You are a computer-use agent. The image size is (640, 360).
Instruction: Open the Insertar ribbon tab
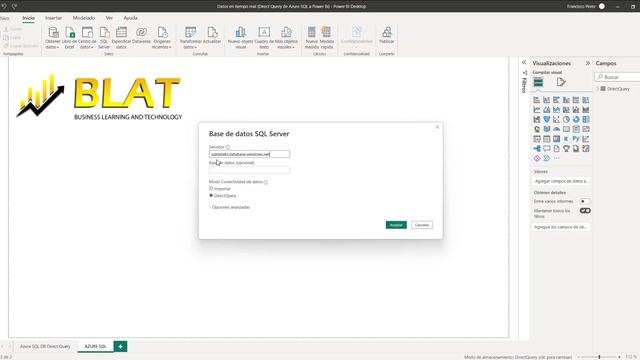(53, 18)
